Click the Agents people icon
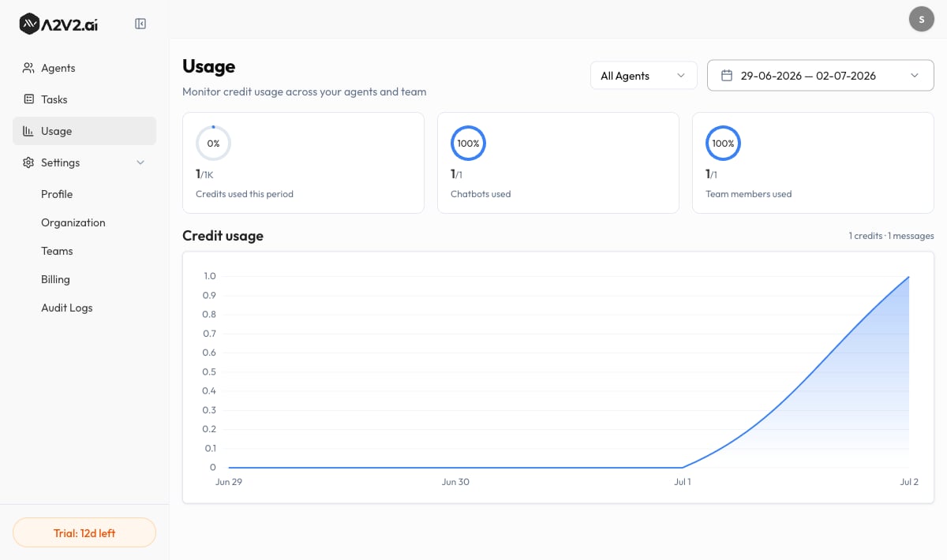The height and width of the screenshot is (560, 947). 28,68
